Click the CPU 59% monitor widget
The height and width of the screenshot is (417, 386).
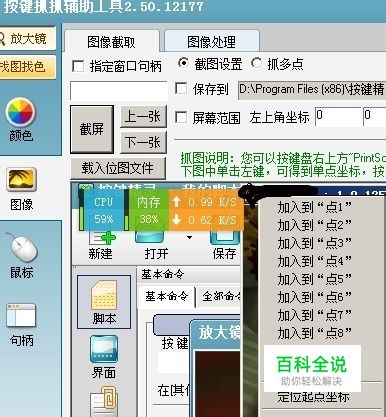pos(104,210)
